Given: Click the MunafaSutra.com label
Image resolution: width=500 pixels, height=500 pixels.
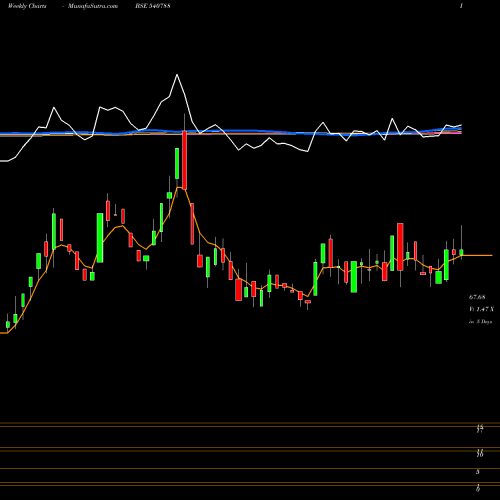Looking at the screenshot, I should pos(93,6).
